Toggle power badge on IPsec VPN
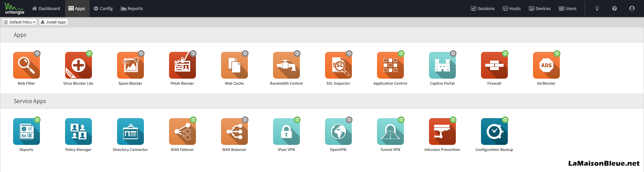Image resolution: width=644 pixels, height=172 pixels. coord(297,119)
